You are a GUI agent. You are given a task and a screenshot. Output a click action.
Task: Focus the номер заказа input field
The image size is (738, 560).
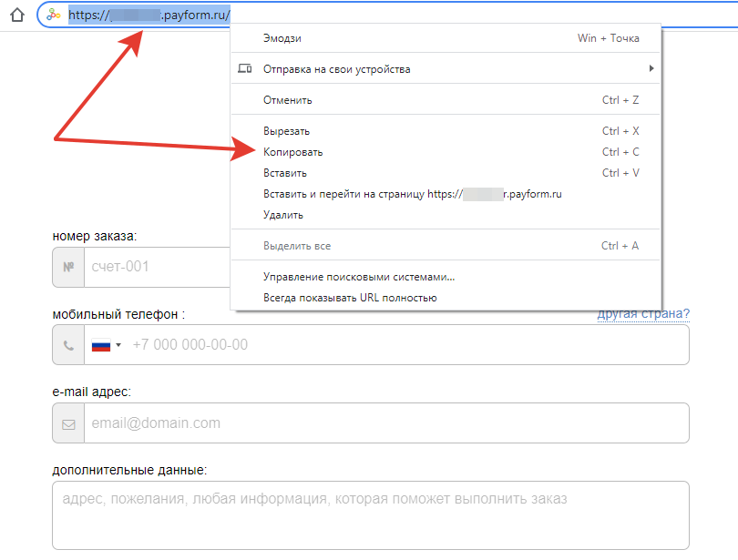pyautogui.click(x=158, y=267)
